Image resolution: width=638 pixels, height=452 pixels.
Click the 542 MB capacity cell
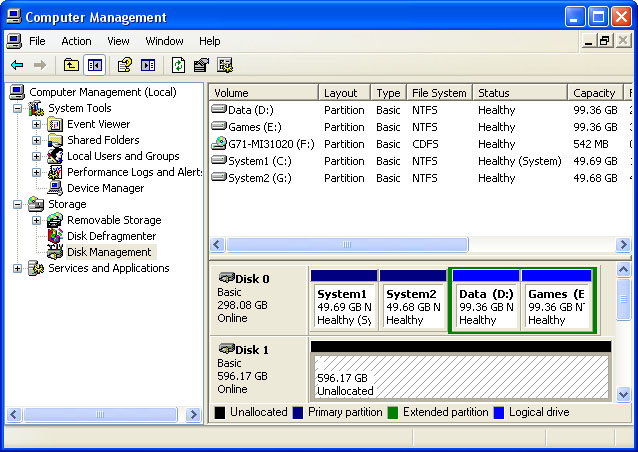(591, 144)
